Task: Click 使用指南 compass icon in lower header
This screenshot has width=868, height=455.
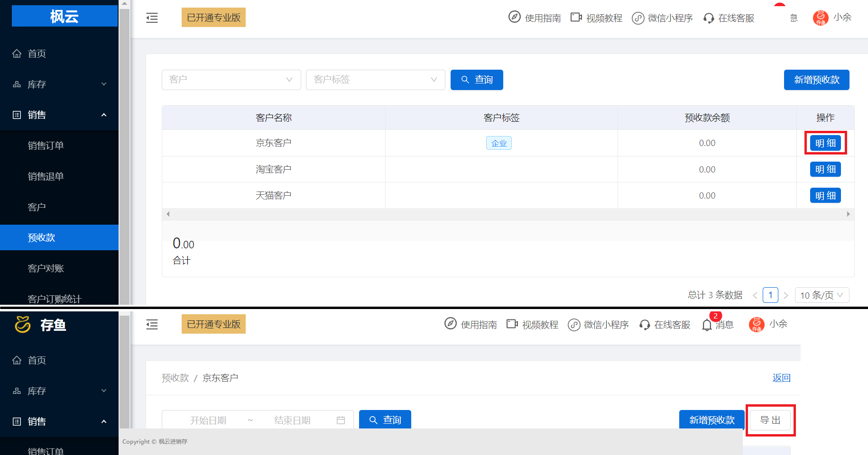Action: (451, 324)
